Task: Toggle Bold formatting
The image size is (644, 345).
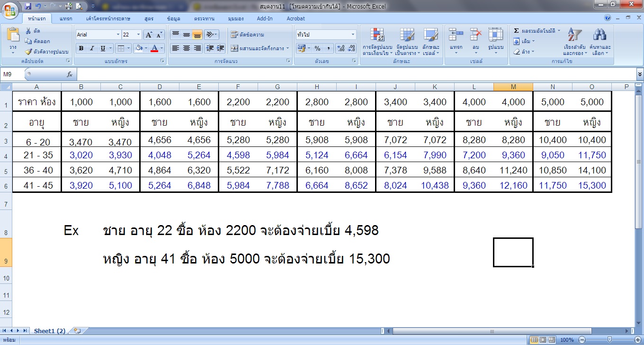Action: click(x=81, y=48)
